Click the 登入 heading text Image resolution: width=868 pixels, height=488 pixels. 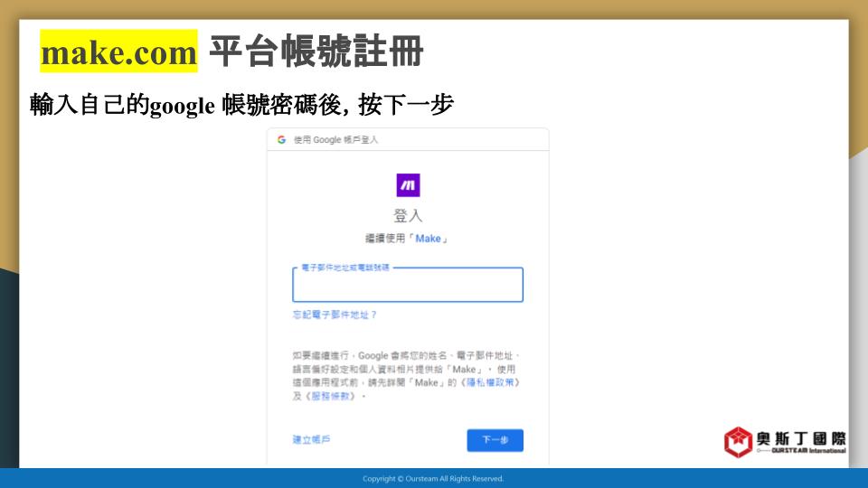pos(408,215)
